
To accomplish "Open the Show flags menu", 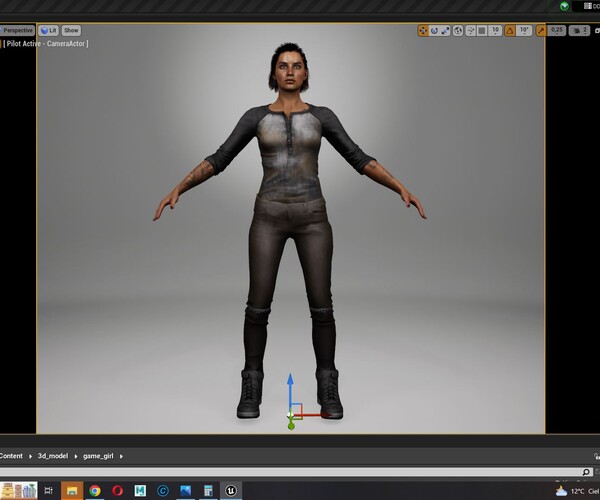I will point(71,30).
